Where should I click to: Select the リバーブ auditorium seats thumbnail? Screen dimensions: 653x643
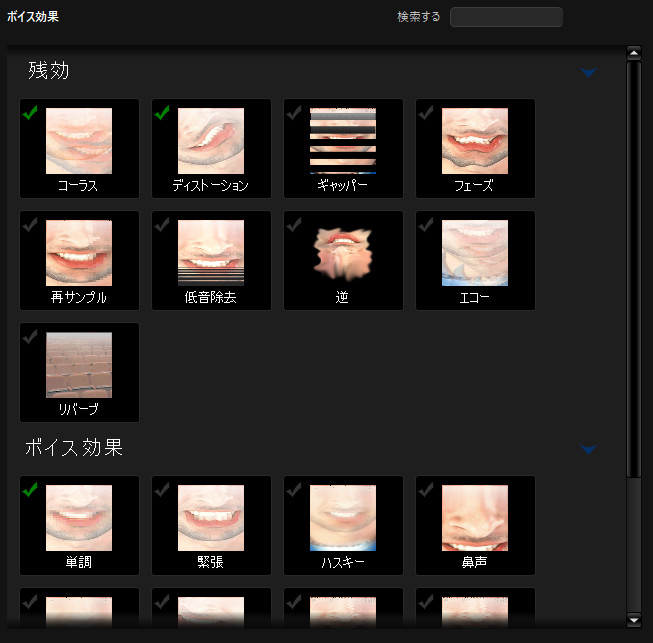pos(79,365)
